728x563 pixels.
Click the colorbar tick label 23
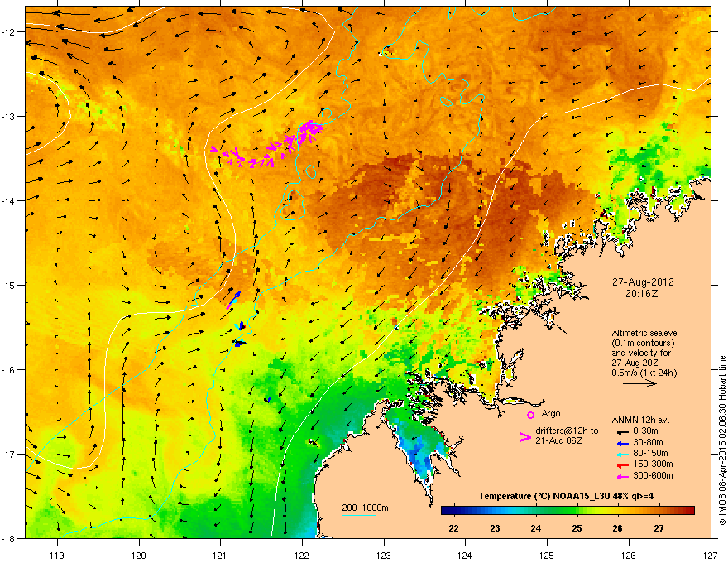point(495,528)
